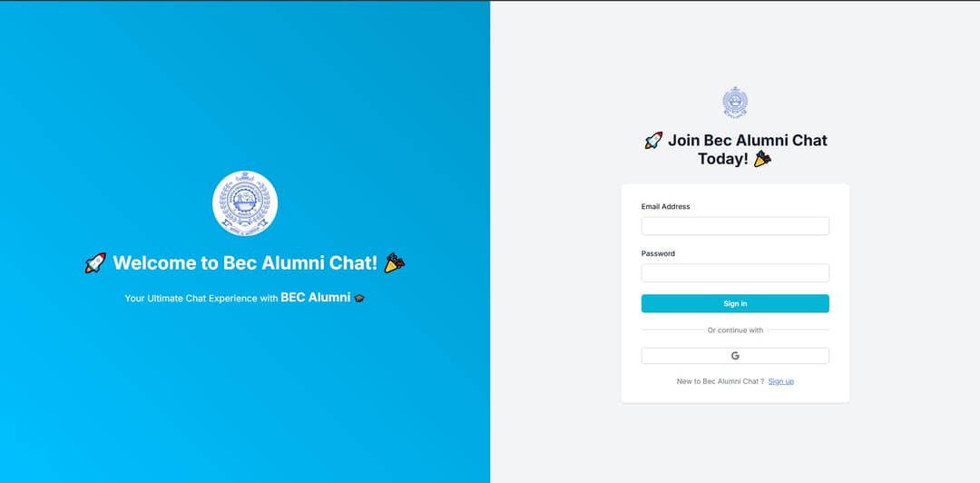Click the small crest logo above the sign-in form
This screenshot has height=483, width=980.
[735, 103]
